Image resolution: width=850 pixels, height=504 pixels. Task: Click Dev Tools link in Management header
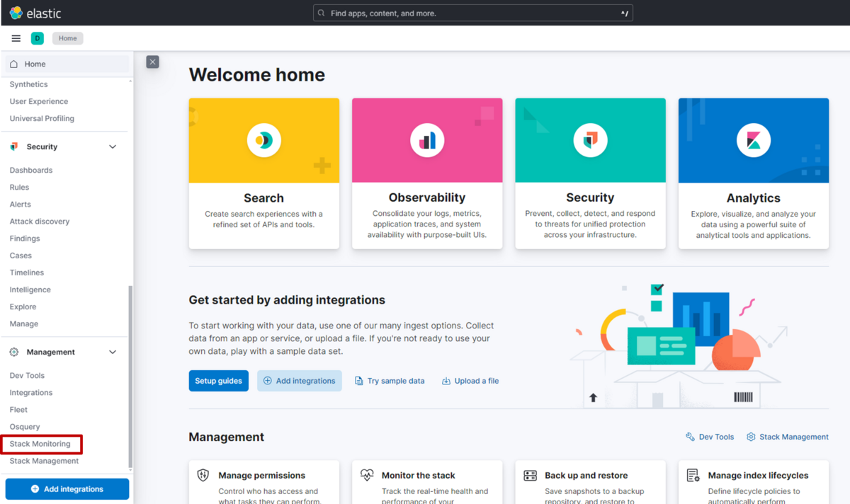716,437
